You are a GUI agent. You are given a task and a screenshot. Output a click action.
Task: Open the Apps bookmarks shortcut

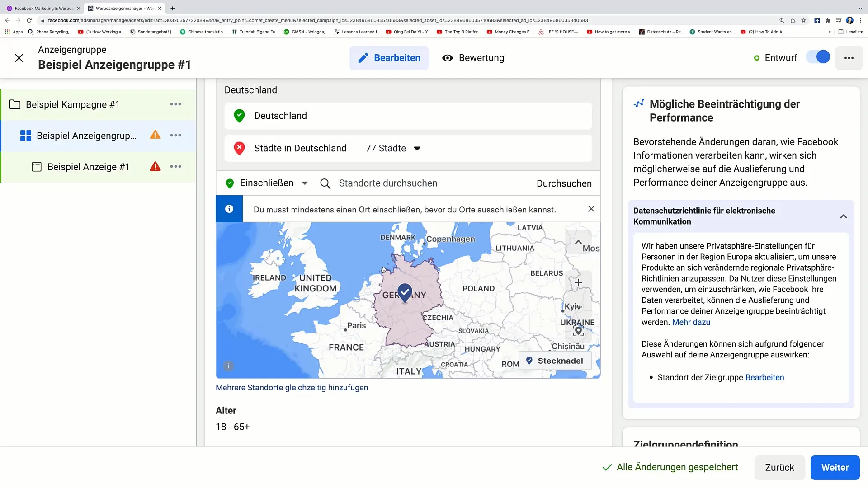[x=14, y=32]
